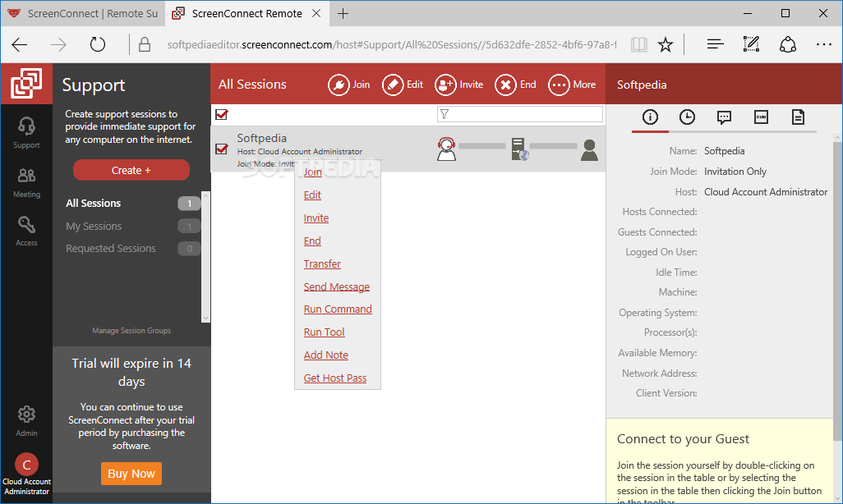Click the browser URL address bar

click(x=391, y=44)
